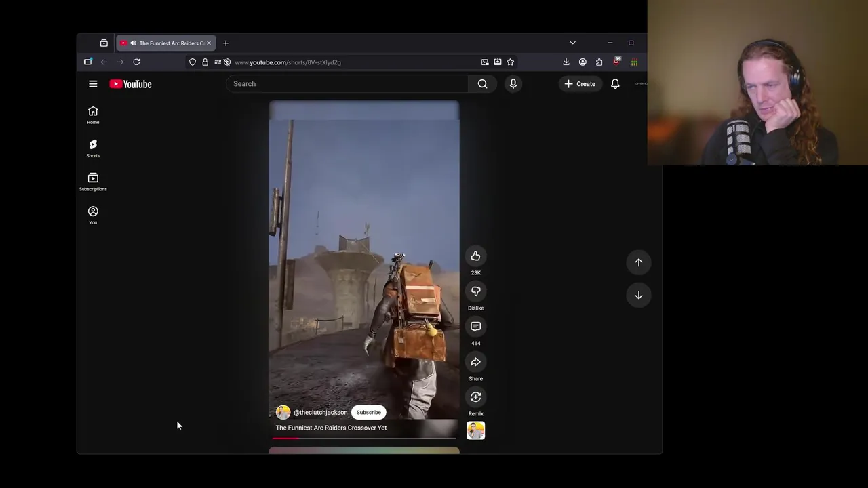
Task: Open Home in the YouTube sidebar
Action: (x=93, y=115)
